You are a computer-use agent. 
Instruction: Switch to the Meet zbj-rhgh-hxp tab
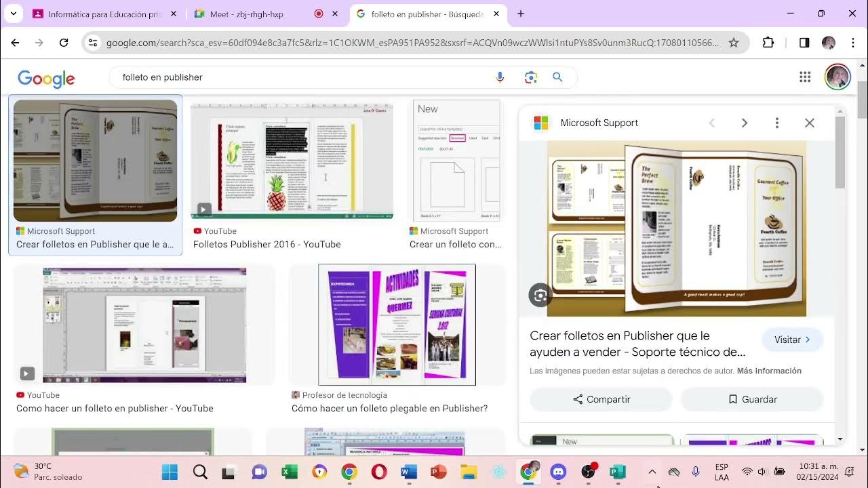[x=258, y=14]
